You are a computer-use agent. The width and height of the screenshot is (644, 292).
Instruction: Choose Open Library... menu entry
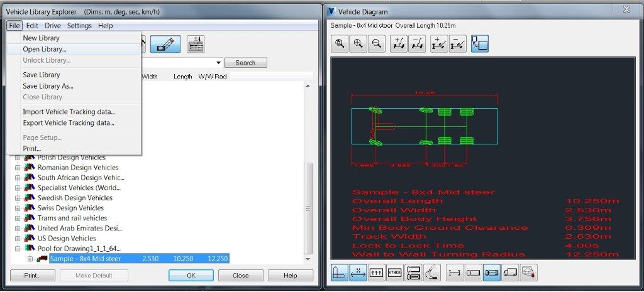coord(74,49)
